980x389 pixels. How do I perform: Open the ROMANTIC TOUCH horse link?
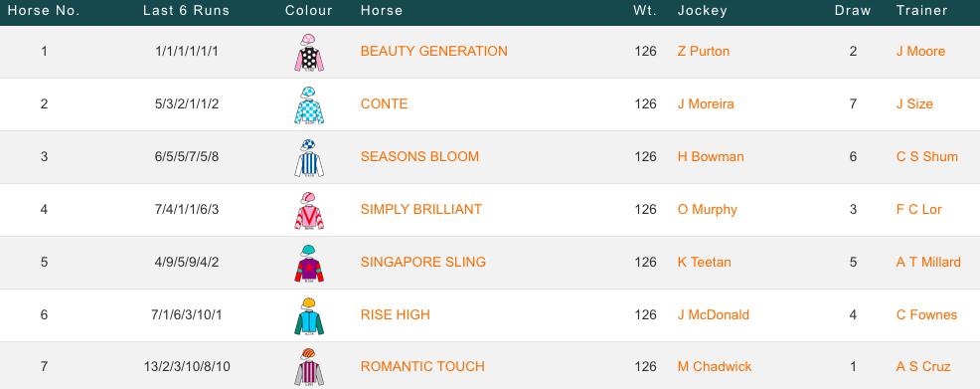point(422,366)
